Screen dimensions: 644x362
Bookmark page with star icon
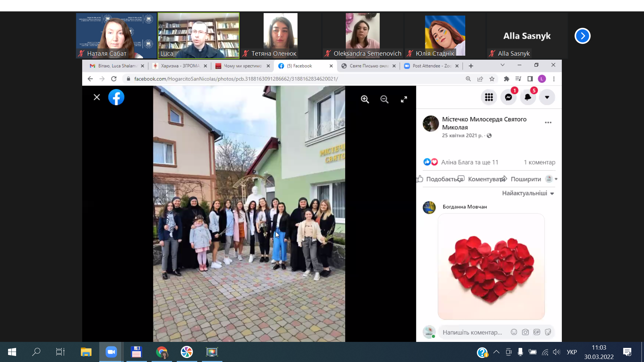[492, 79]
